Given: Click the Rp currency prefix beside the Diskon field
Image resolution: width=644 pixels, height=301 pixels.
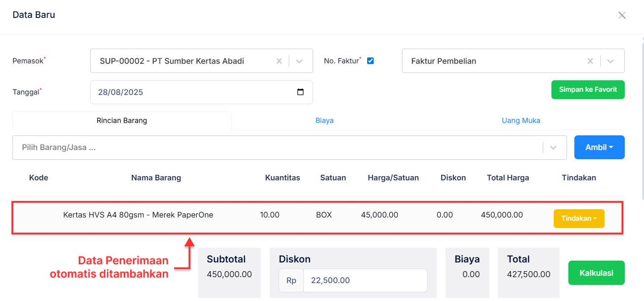Looking at the screenshot, I should click(x=291, y=280).
